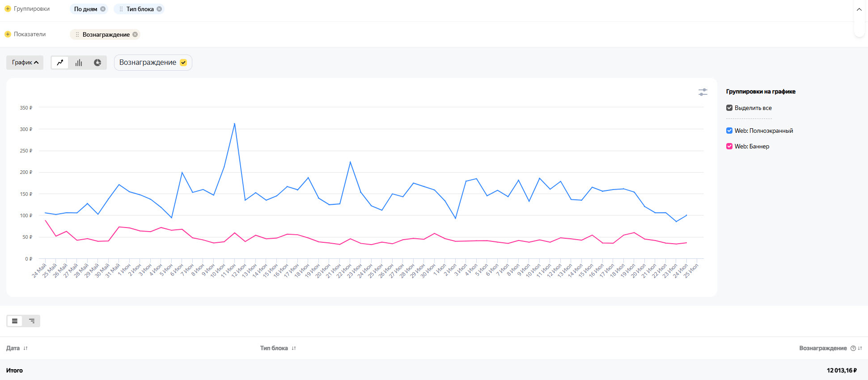Screen dimensions: 868x380
Task: Uncheck 'Web: Баннер' series
Action: pos(729,146)
